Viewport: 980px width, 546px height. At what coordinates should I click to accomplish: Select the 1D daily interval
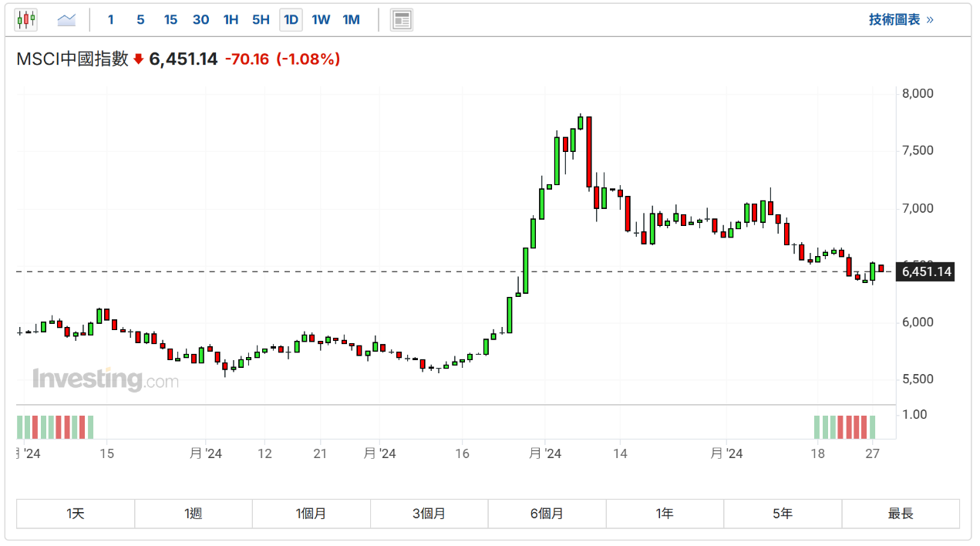(x=291, y=19)
